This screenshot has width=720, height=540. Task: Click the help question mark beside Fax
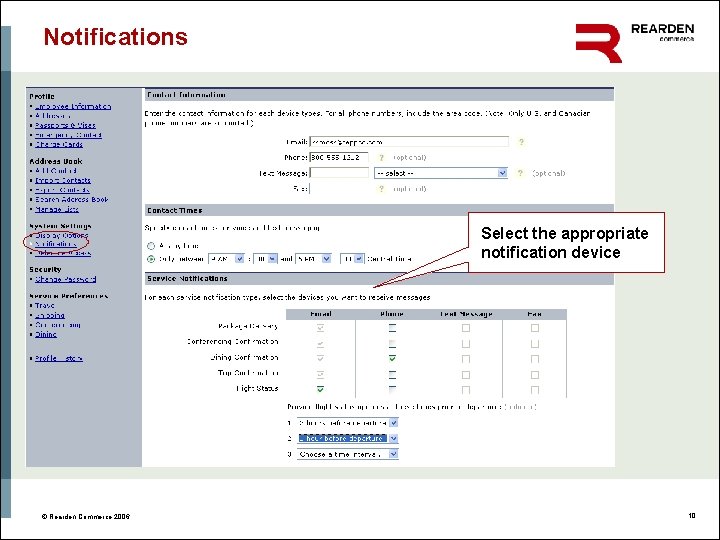click(x=381, y=189)
